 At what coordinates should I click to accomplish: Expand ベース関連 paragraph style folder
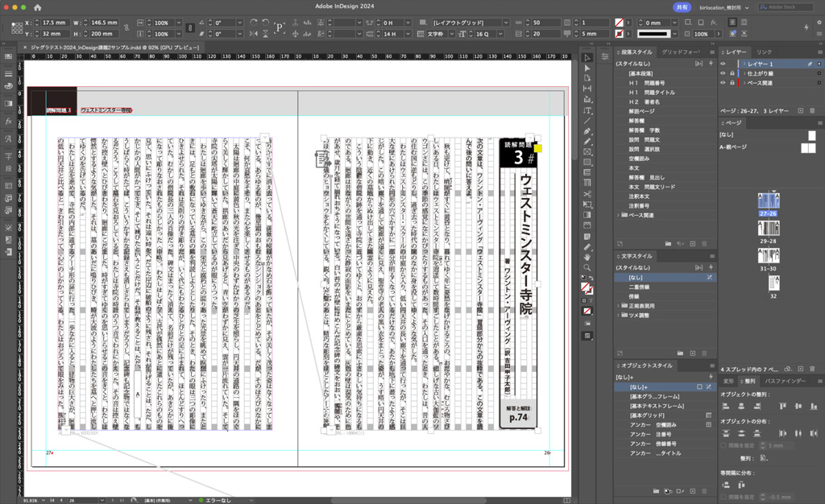618,216
